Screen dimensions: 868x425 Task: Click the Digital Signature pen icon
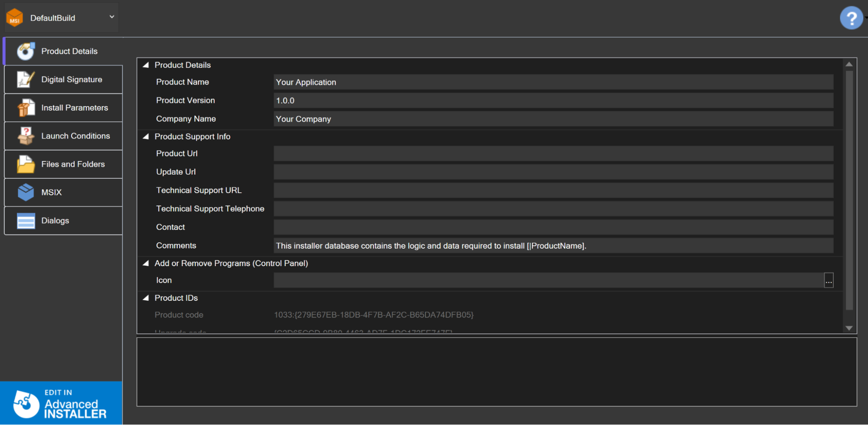point(25,79)
